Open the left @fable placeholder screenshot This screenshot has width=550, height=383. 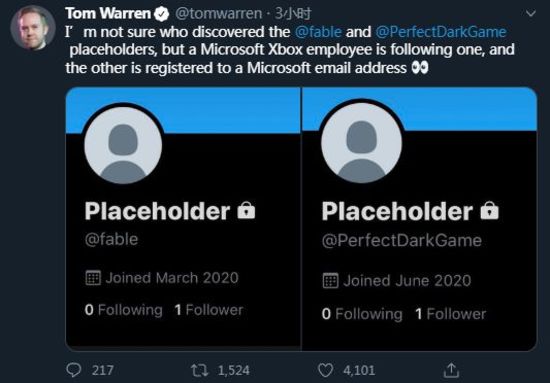pos(183,219)
